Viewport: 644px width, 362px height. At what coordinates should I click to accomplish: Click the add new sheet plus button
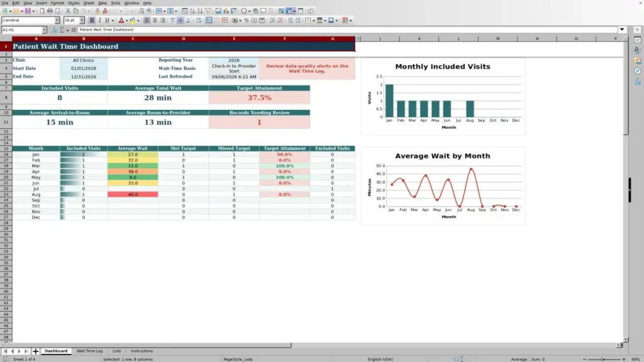35,351
